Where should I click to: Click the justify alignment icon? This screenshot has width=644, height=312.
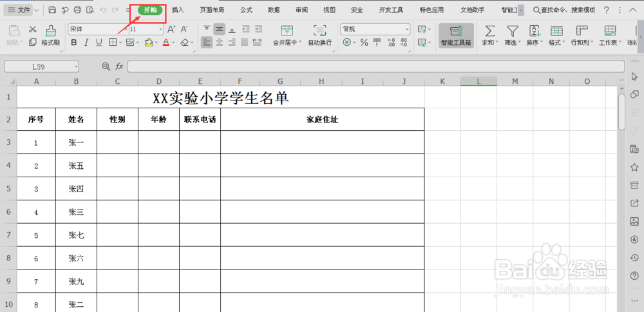pos(245,42)
